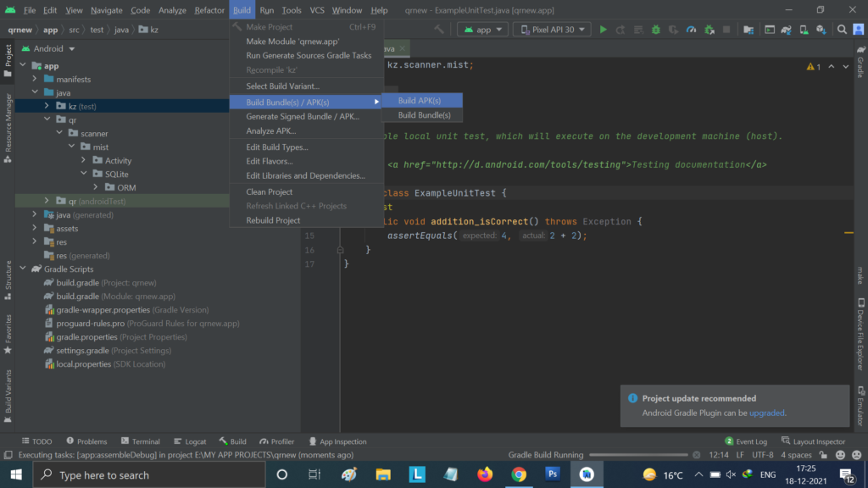Open build.gradle (Module: qrnew.app) file
The width and height of the screenshot is (868, 488).
[115, 296]
